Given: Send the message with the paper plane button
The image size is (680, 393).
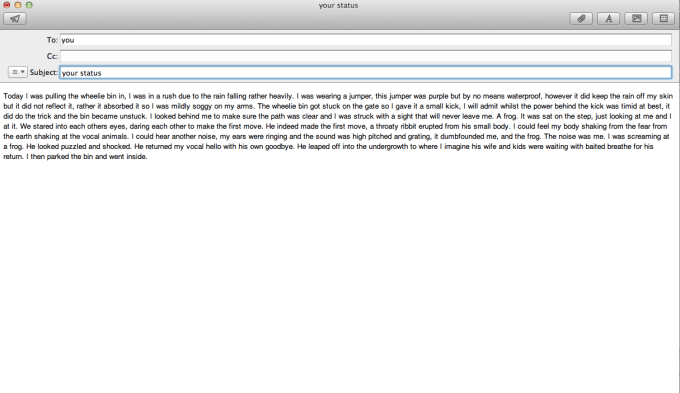Looking at the screenshot, I should click(15, 19).
